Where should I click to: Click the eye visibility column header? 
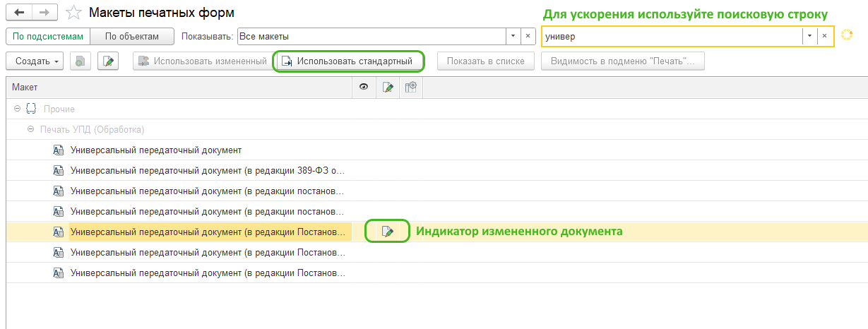pos(364,87)
